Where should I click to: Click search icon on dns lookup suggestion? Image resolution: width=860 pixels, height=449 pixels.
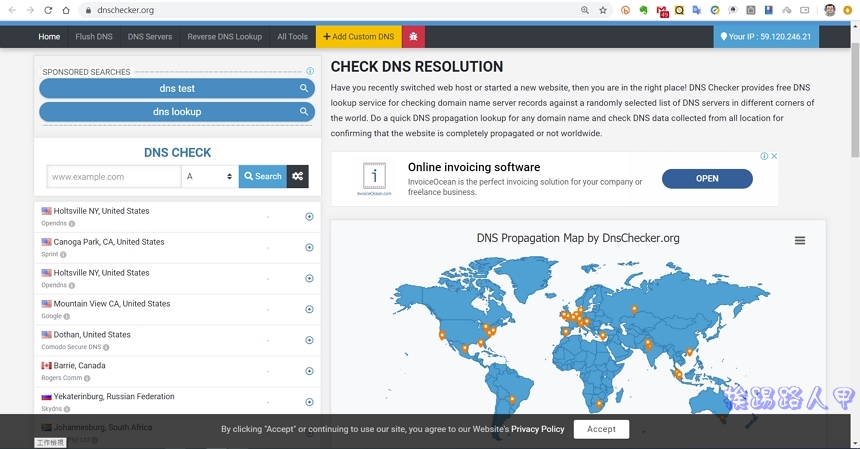click(304, 111)
